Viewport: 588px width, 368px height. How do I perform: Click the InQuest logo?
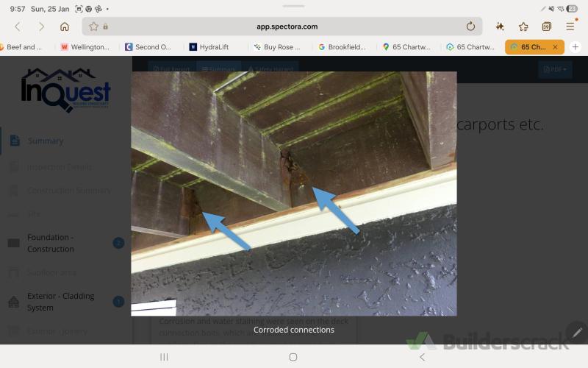[x=65, y=90]
